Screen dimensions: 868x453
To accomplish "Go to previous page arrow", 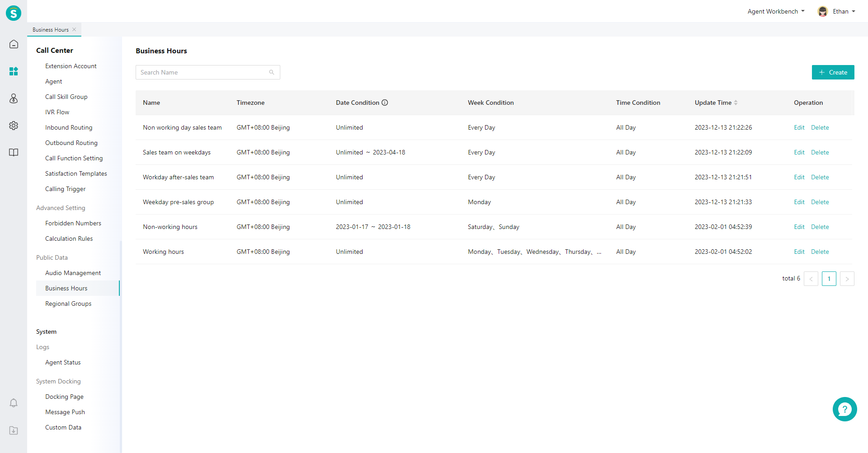I will pos(811,279).
